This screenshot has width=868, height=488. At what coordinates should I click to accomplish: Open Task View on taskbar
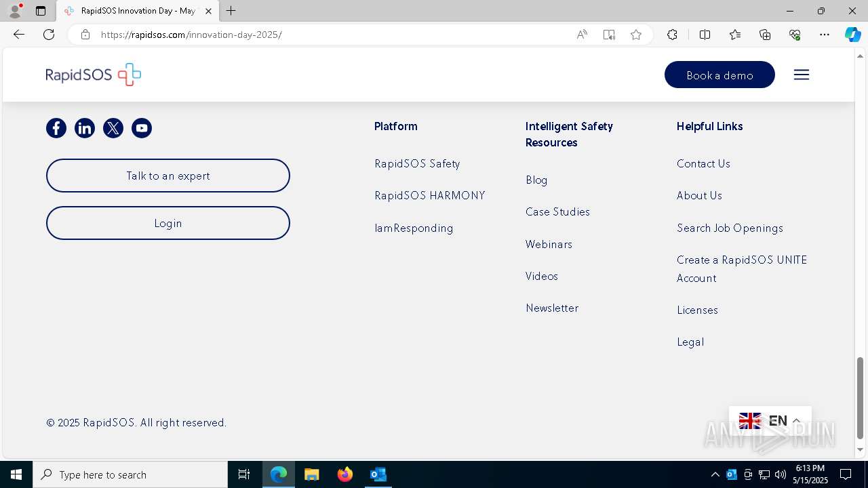pos(244,474)
